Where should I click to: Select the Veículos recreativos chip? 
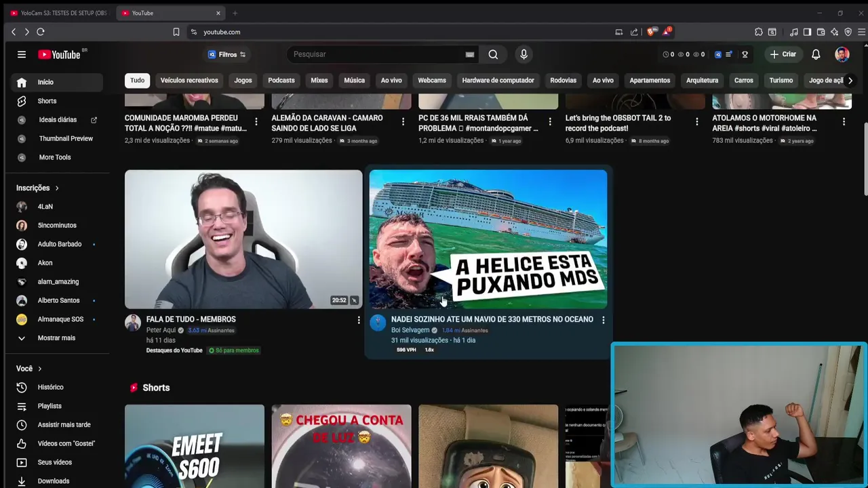point(189,80)
